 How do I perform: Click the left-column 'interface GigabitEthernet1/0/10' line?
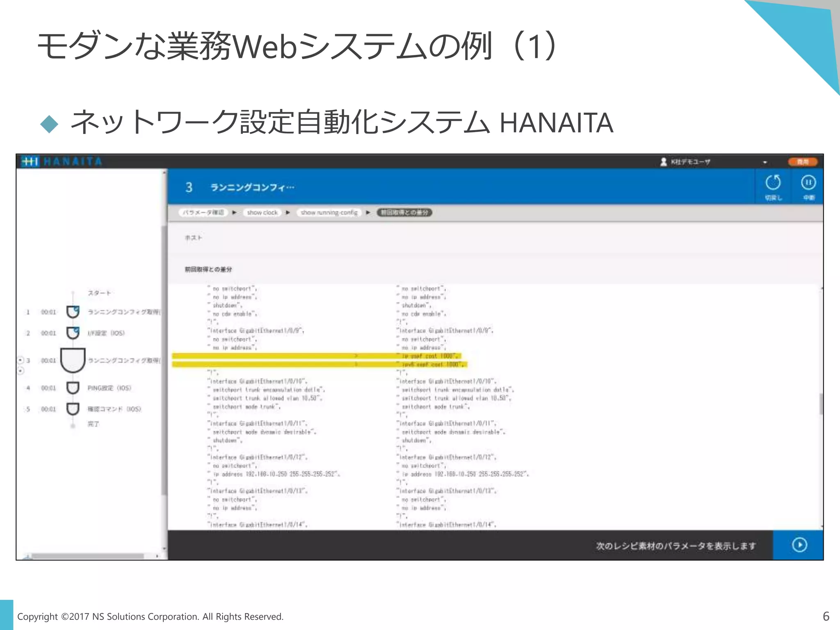[x=258, y=381]
